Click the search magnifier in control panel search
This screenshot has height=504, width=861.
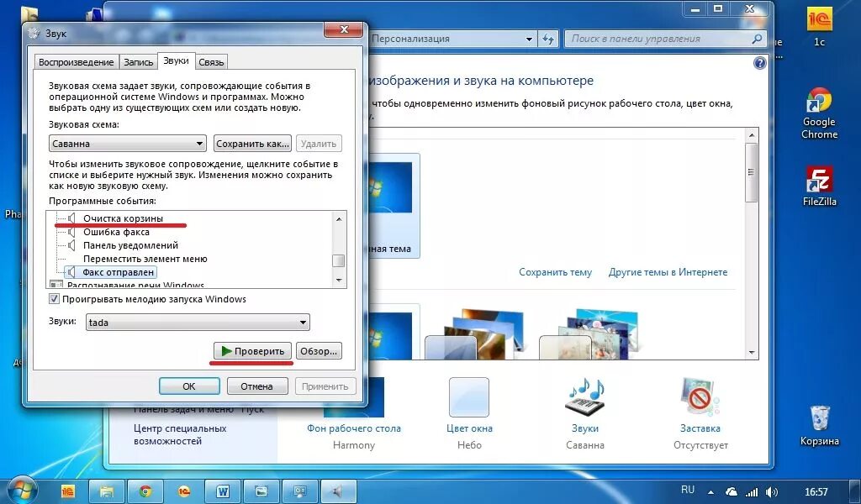[x=757, y=39]
